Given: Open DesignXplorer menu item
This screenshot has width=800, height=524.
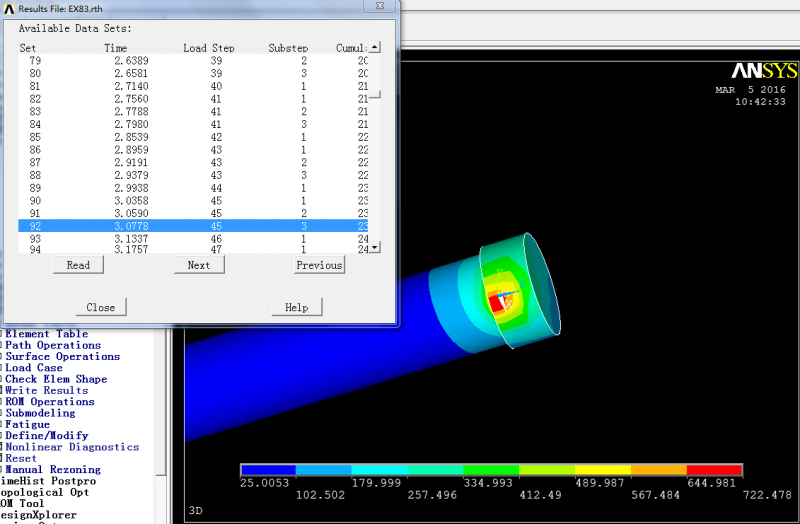Looking at the screenshot, I should [x=38, y=514].
